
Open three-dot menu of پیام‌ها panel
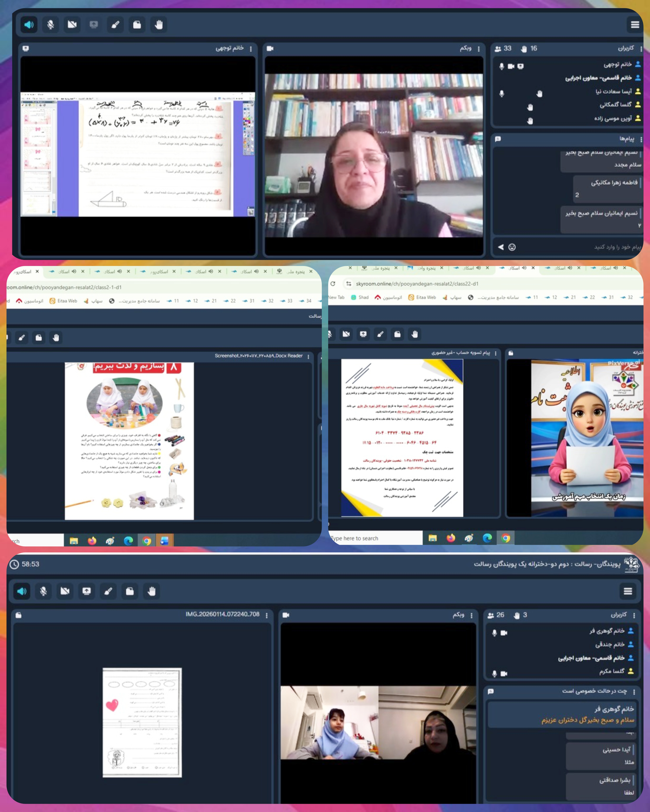641,139
